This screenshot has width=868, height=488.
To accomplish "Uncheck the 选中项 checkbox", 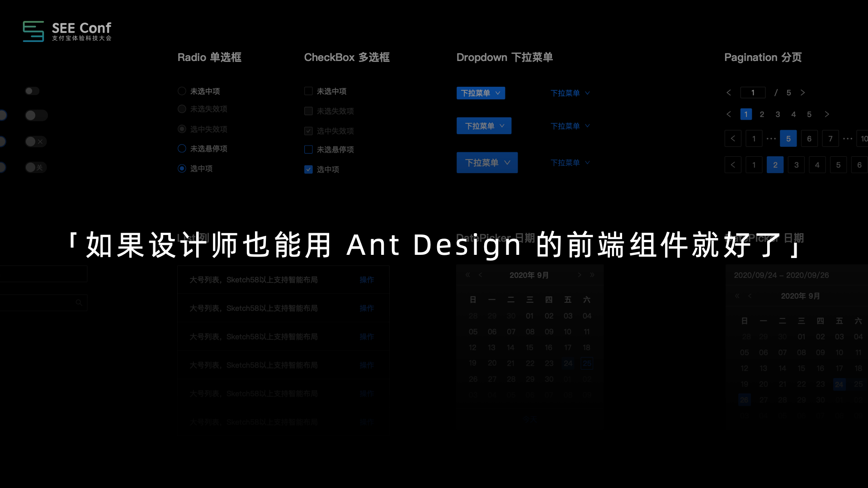I will pos(308,169).
